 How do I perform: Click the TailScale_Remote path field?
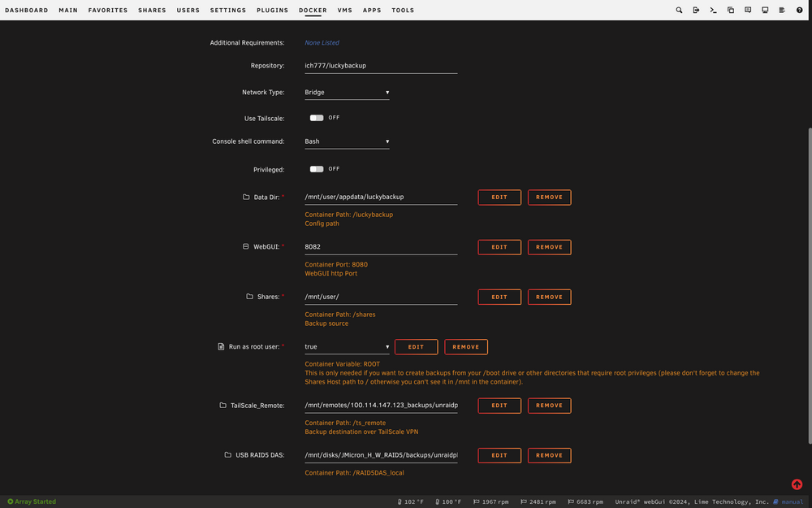tap(381, 406)
